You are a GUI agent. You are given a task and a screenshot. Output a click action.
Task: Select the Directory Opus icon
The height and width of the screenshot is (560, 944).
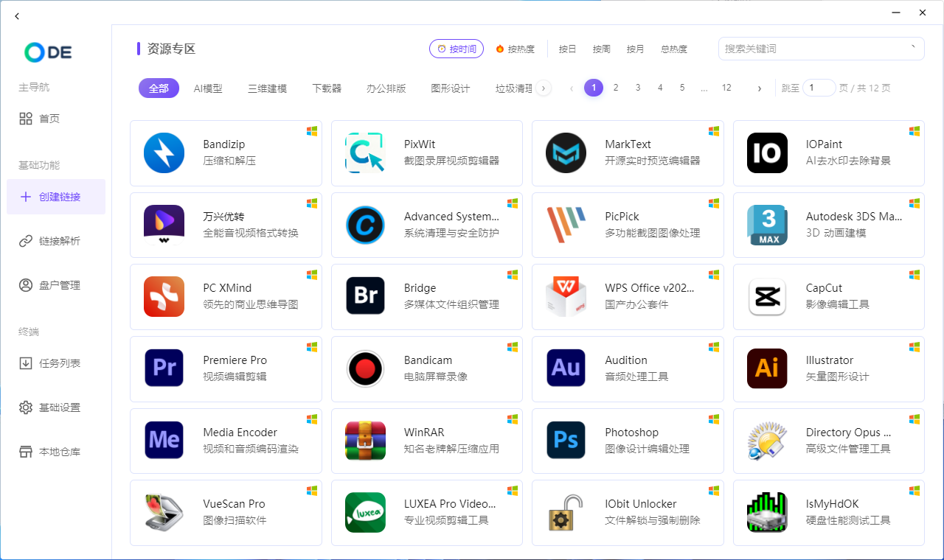767,440
